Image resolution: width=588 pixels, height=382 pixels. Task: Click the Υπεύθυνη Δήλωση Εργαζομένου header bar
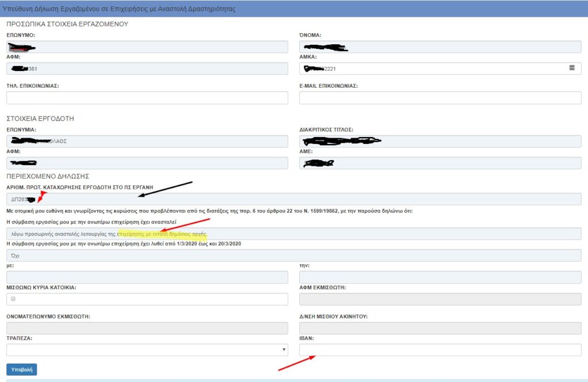[x=293, y=9]
